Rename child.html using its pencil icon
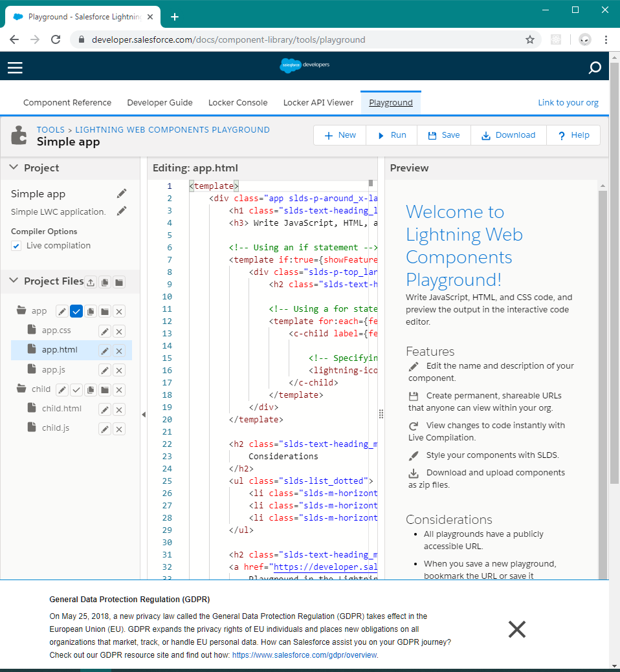 (x=105, y=409)
